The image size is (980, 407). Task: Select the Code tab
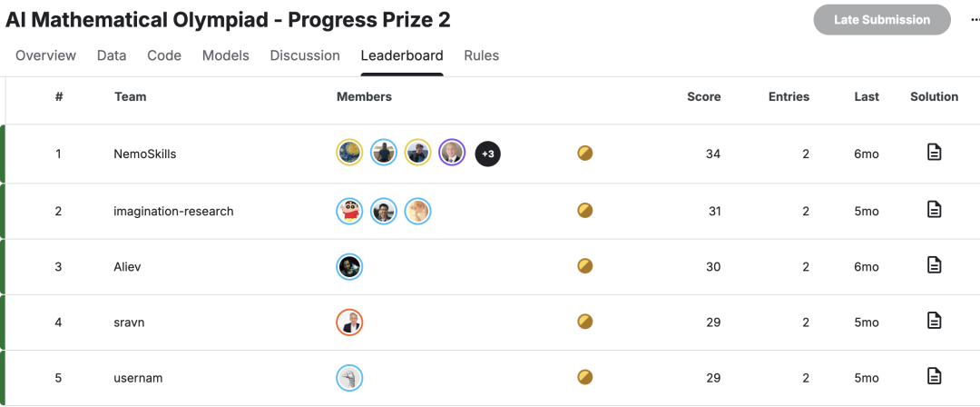(164, 55)
